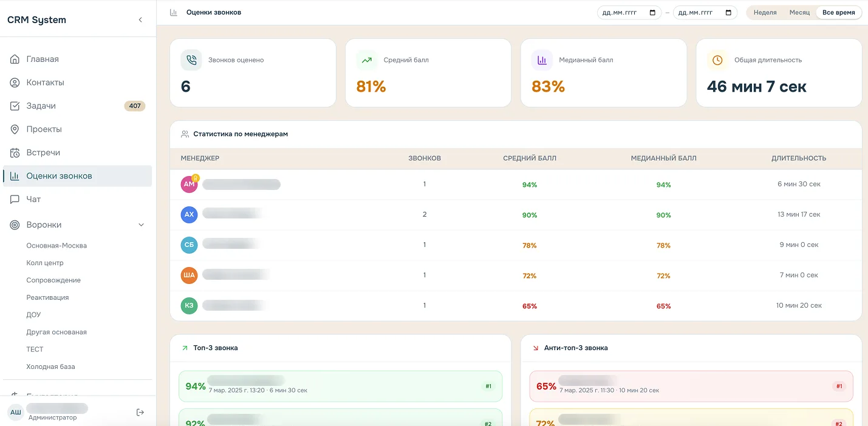Open the 65% anti-top call card

691,386
